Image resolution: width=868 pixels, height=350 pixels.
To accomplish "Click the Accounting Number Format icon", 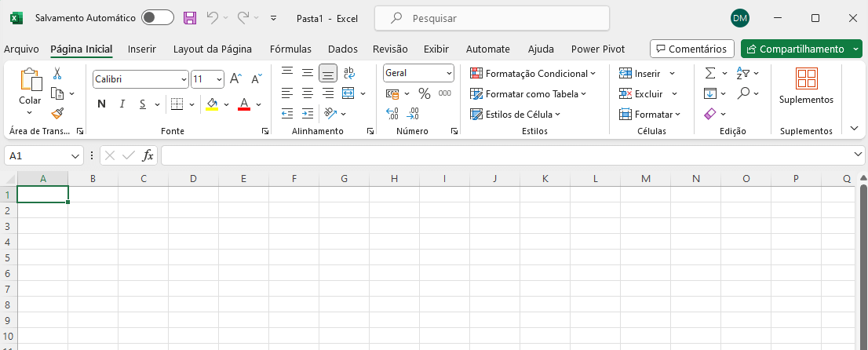I will (x=392, y=93).
